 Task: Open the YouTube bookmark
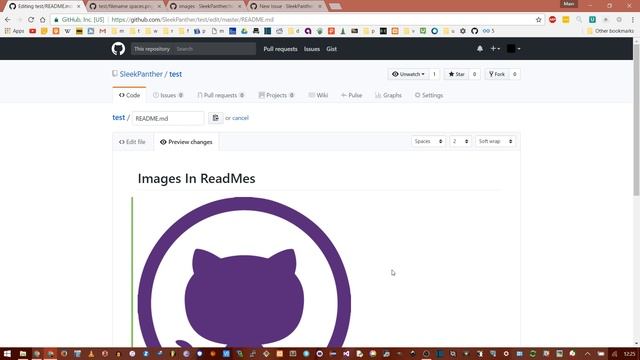click(x=33, y=31)
